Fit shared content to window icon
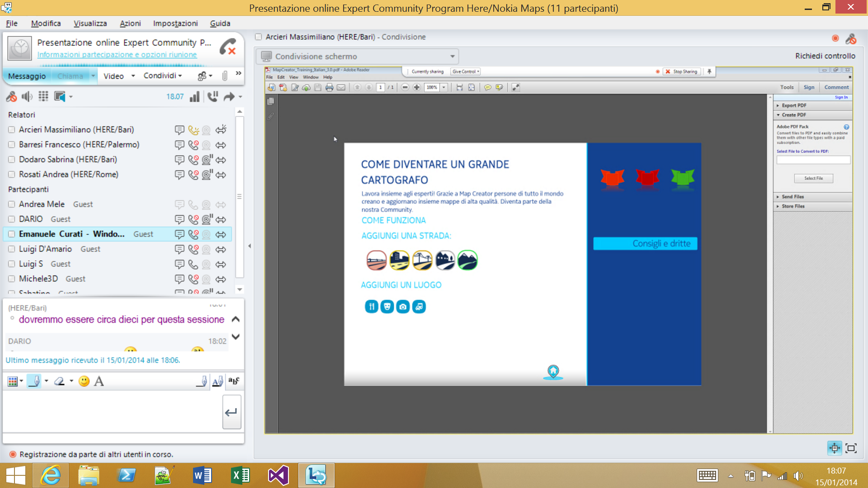Image resolution: width=868 pixels, height=488 pixels. 835,448
